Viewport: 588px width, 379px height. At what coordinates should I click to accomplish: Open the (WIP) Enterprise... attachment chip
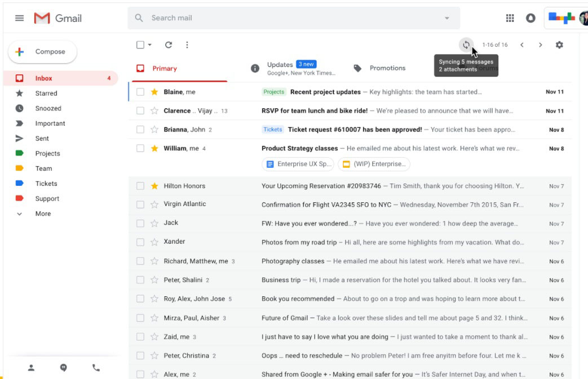(x=374, y=164)
